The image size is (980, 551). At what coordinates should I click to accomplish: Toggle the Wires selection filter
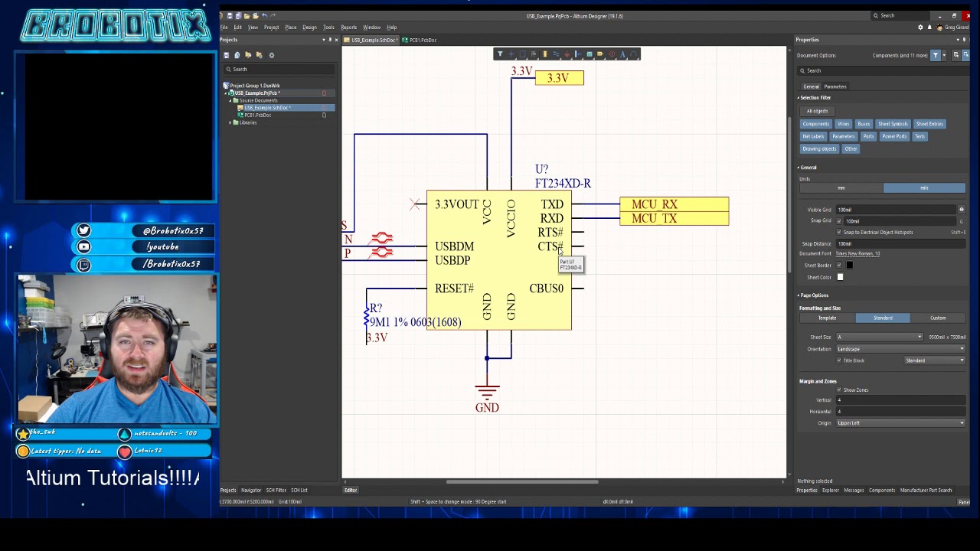click(x=843, y=124)
